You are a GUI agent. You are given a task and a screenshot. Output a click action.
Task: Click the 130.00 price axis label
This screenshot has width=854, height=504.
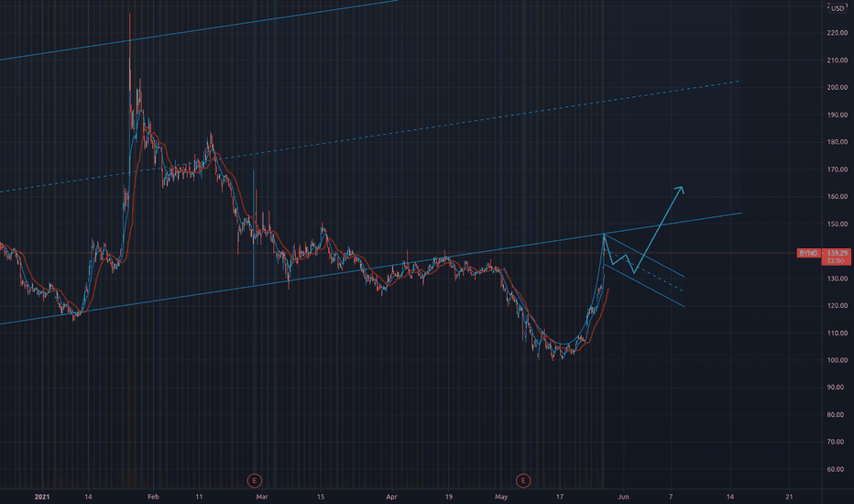point(838,279)
